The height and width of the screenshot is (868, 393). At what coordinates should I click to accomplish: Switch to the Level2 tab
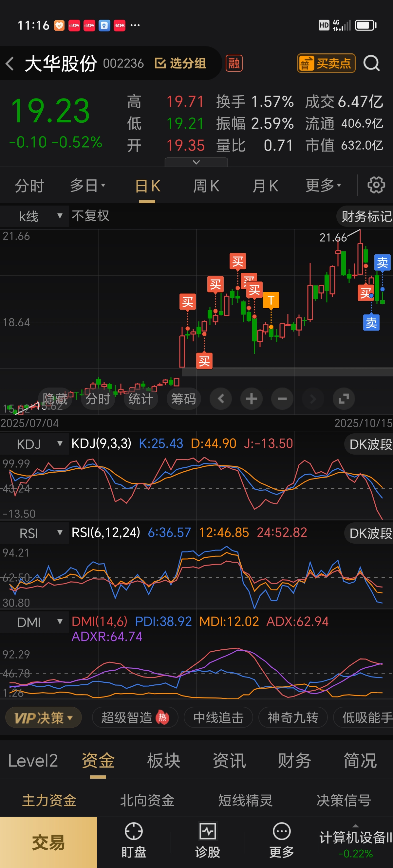(x=33, y=761)
